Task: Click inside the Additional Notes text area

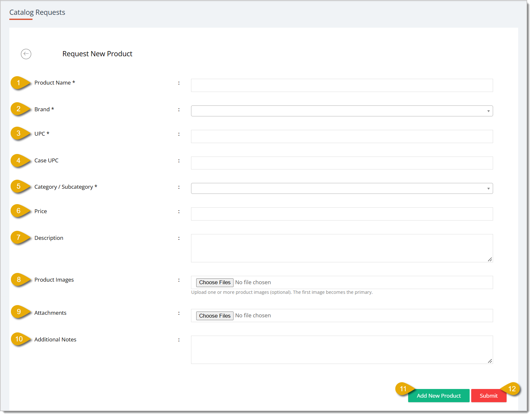Action: click(x=342, y=350)
